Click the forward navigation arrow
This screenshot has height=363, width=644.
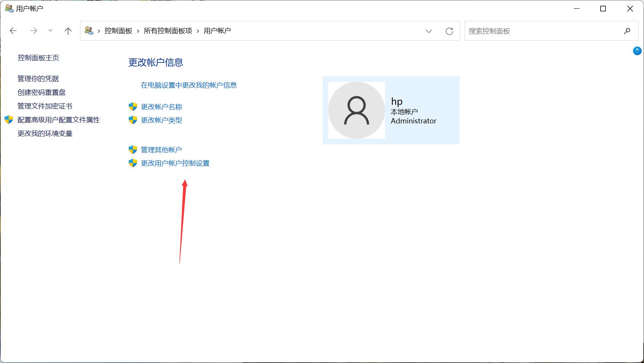point(34,31)
